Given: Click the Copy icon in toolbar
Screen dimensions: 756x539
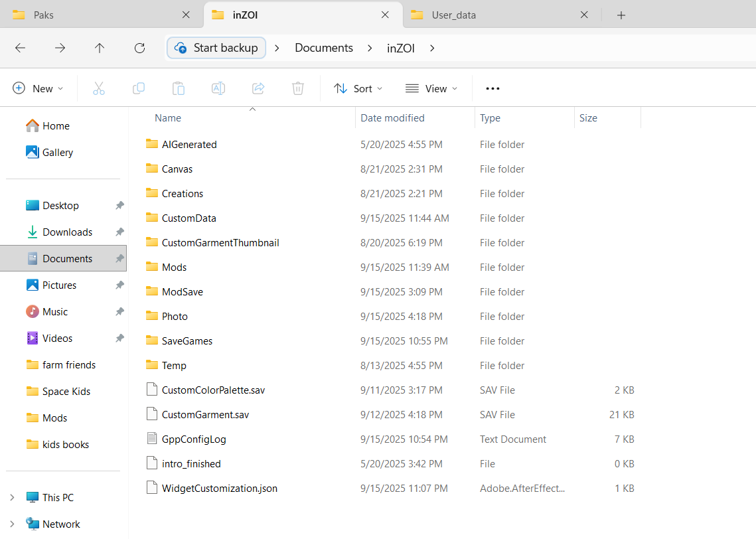Looking at the screenshot, I should [138, 88].
